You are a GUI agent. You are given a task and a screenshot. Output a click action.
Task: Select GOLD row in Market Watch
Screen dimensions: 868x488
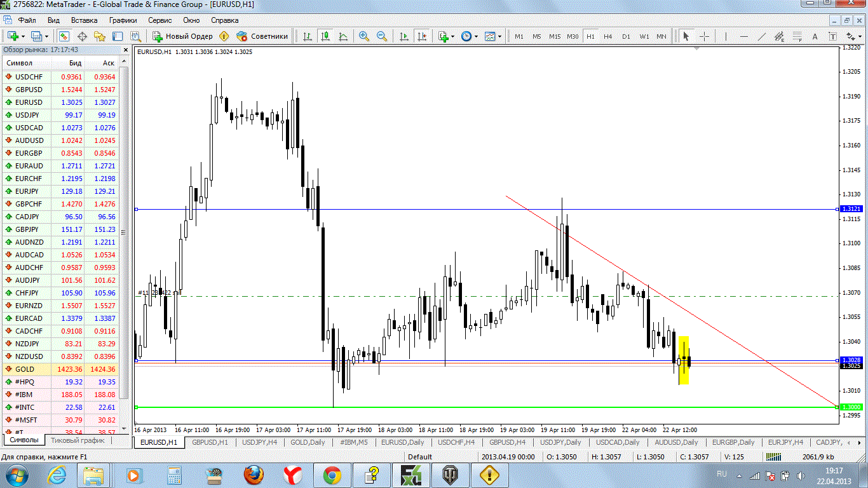coord(62,369)
